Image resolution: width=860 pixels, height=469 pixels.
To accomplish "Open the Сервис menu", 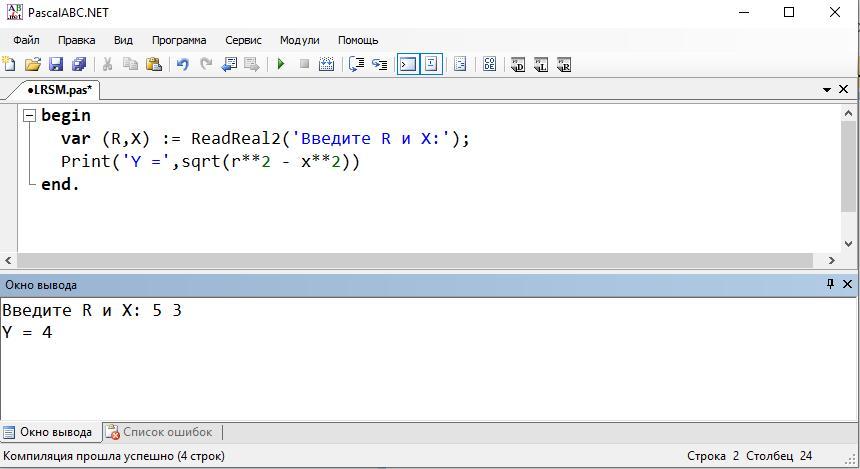I will 243,40.
